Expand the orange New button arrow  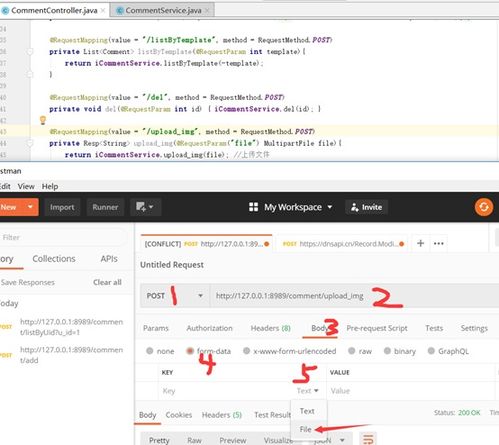point(30,207)
